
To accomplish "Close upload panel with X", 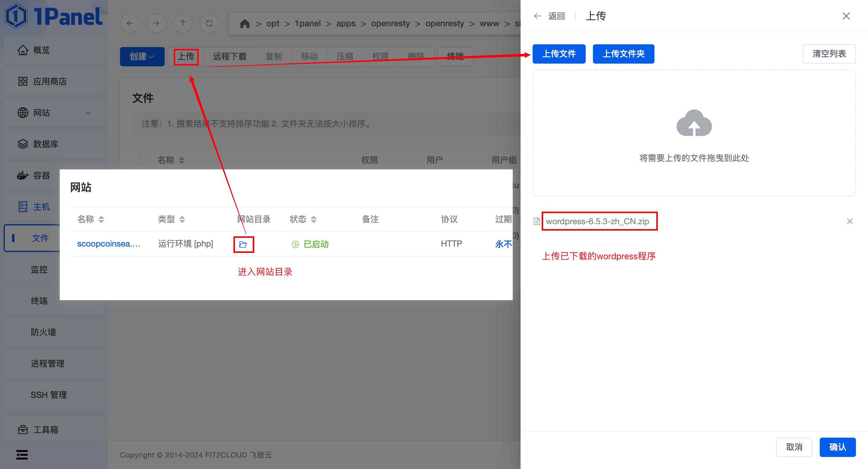I will [846, 16].
